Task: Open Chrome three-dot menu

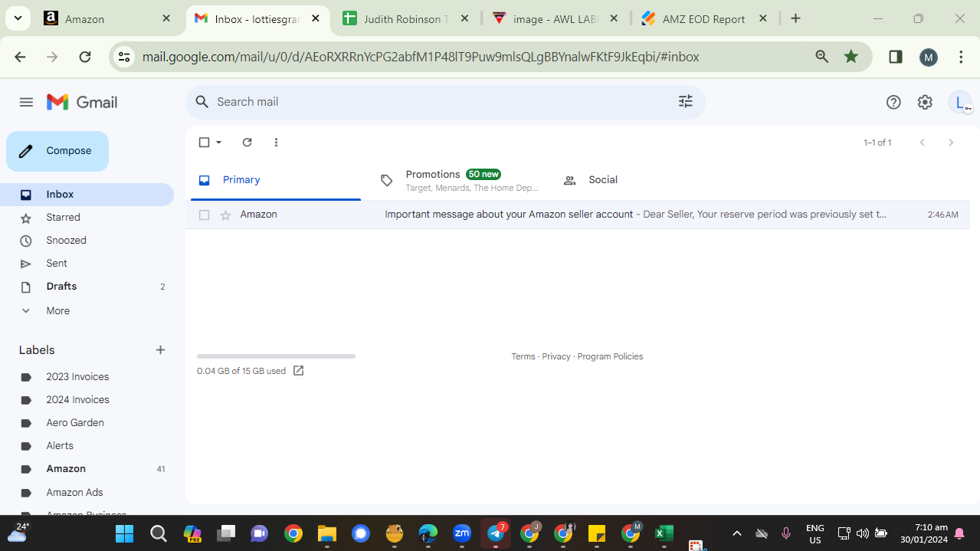Action: point(961,57)
